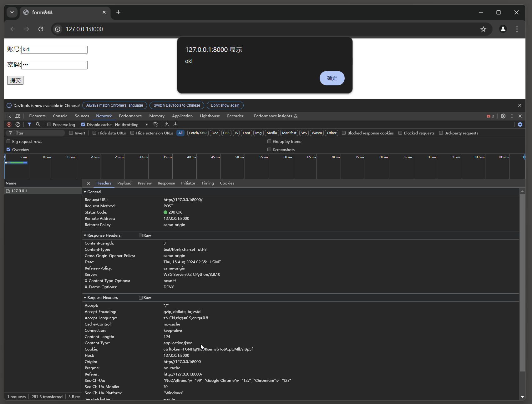Image resolution: width=532 pixels, height=404 pixels.
Task: Switch to the Payload tab
Action: [124, 183]
